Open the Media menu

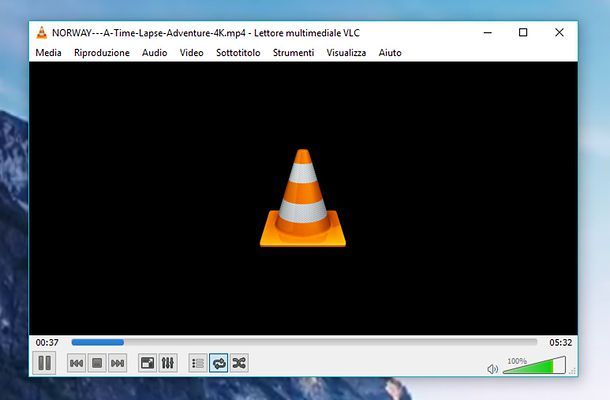(48, 52)
